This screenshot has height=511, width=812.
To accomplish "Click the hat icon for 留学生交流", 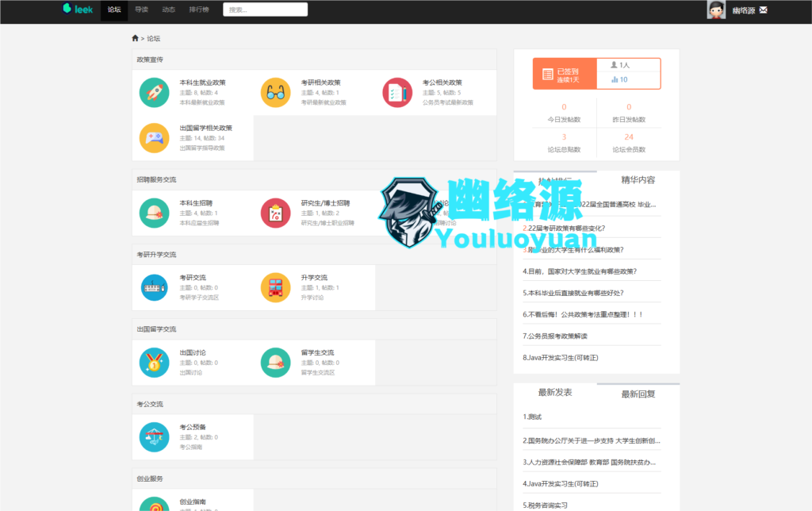I will 275,363.
